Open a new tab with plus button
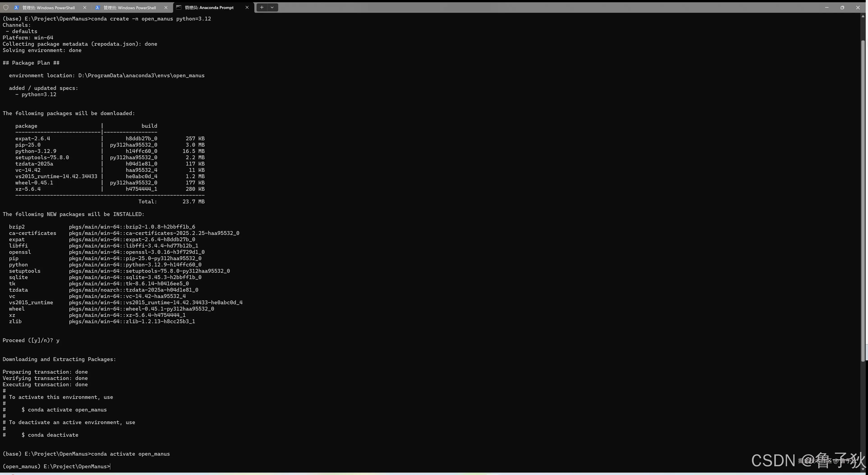 coord(262,7)
